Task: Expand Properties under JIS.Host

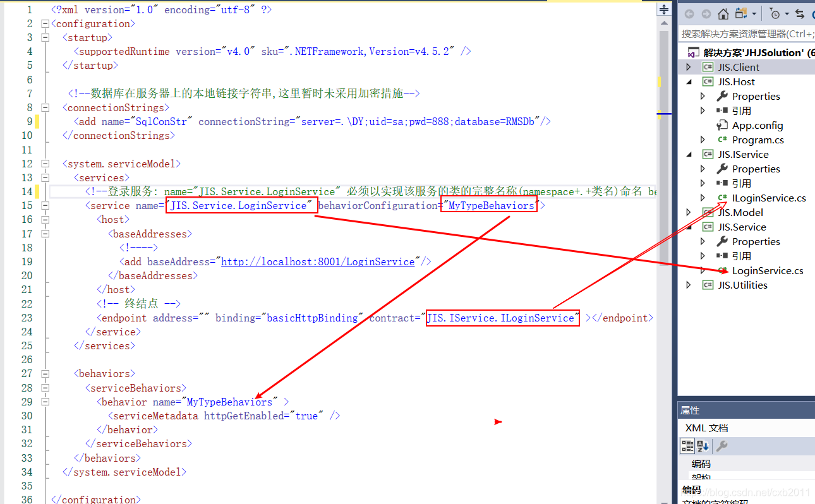Action: (x=703, y=96)
